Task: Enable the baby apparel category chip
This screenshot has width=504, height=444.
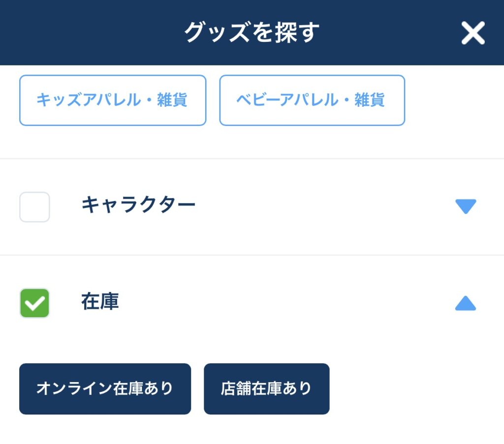Action: (x=312, y=100)
